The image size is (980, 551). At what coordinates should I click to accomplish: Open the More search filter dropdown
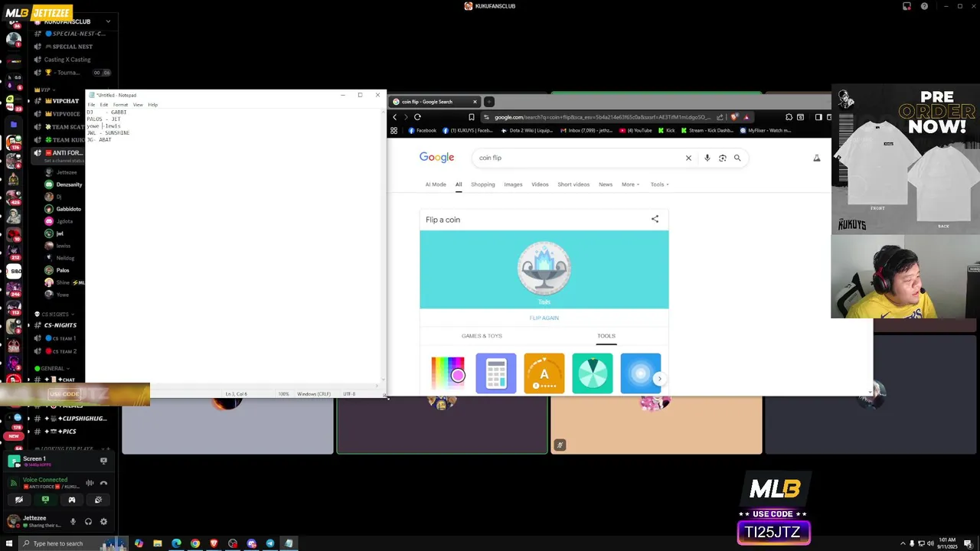(631, 184)
